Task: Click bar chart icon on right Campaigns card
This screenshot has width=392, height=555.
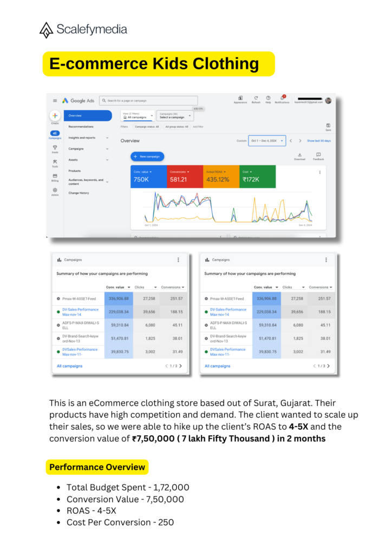Action: point(207,260)
